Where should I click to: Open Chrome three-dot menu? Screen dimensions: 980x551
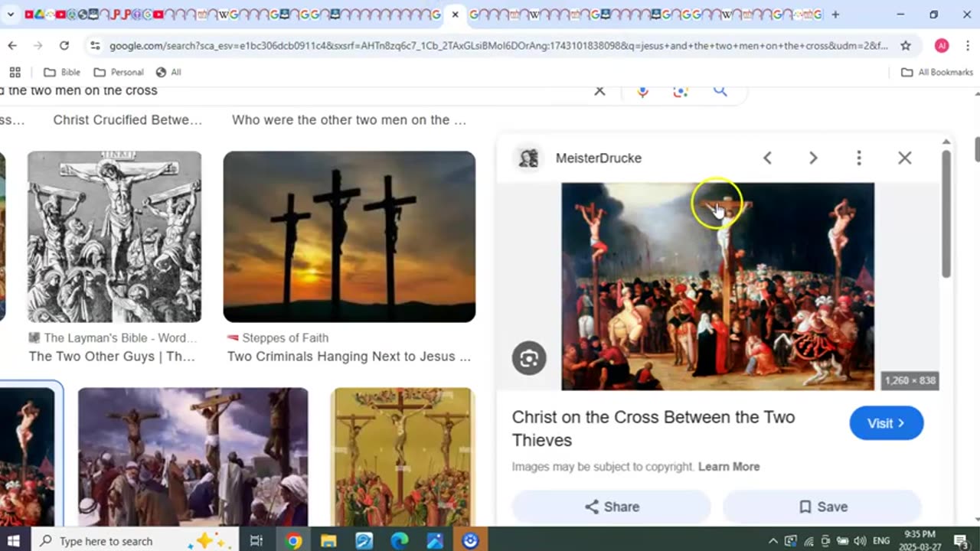(968, 46)
